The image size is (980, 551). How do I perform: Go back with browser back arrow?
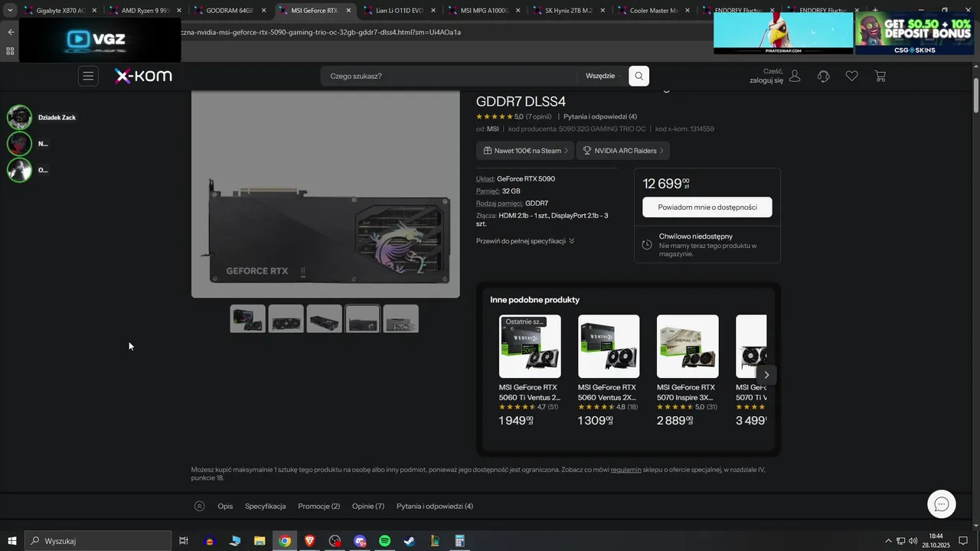pos(11,32)
